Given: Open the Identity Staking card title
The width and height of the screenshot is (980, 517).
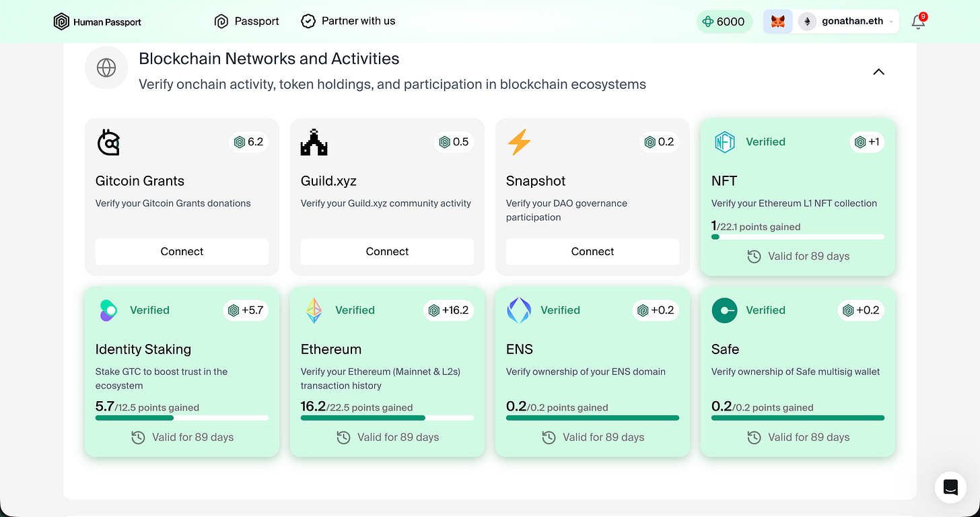Looking at the screenshot, I should (143, 349).
